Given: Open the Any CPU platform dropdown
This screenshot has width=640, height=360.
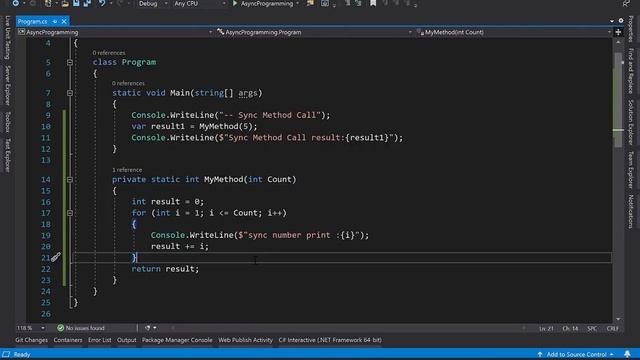Looking at the screenshot, I should (200, 4).
